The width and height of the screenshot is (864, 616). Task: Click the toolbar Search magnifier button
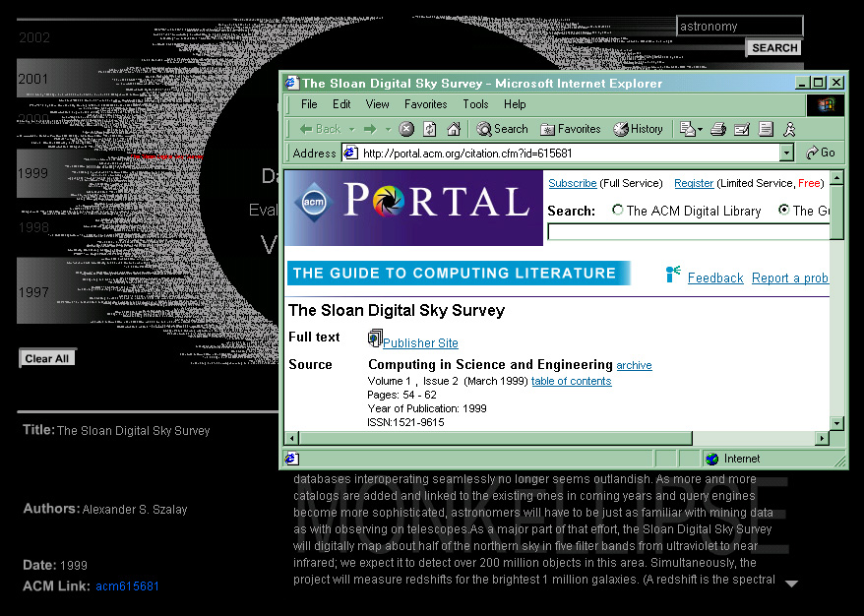pos(503,129)
